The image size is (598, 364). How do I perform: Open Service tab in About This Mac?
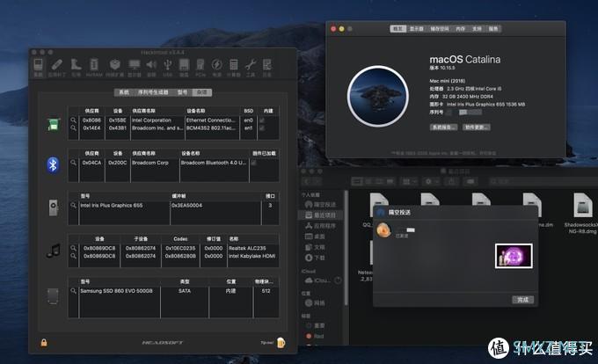click(x=493, y=29)
